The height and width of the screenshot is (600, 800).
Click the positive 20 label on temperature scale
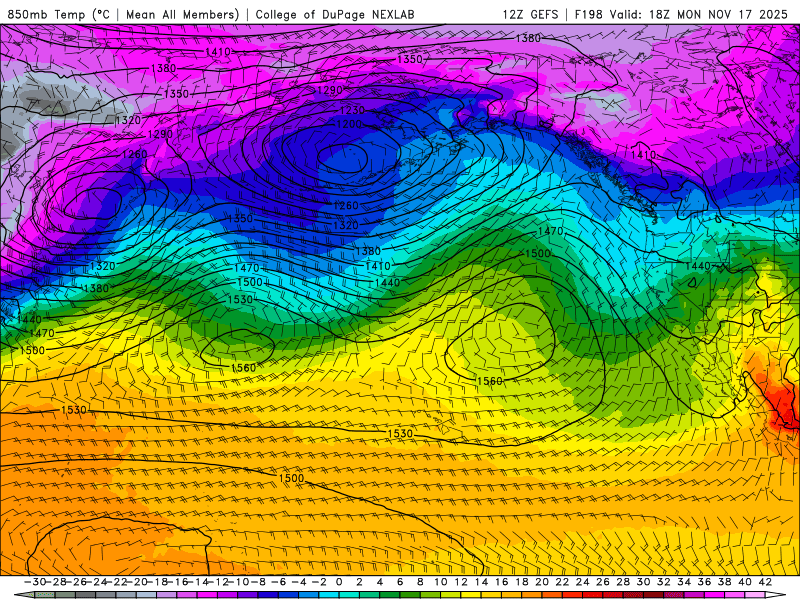pyautogui.click(x=541, y=582)
